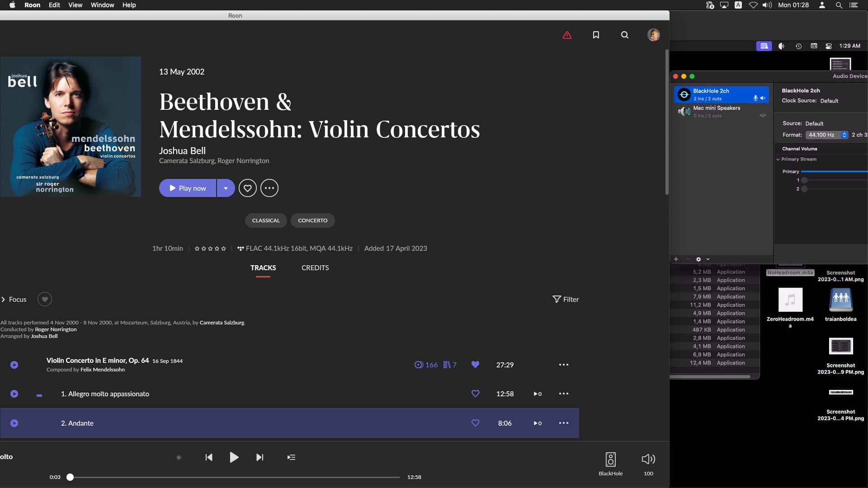
Task: Open the user profile avatar
Action: 653,35
